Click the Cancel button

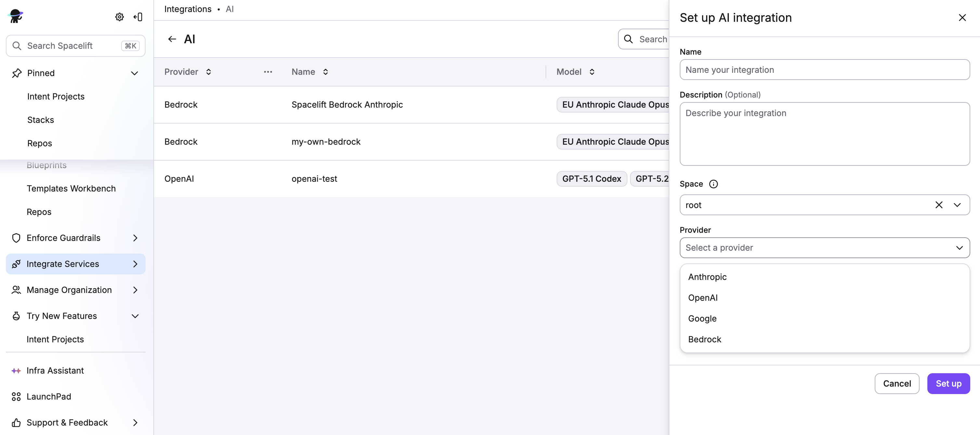(x=897, y=384)
